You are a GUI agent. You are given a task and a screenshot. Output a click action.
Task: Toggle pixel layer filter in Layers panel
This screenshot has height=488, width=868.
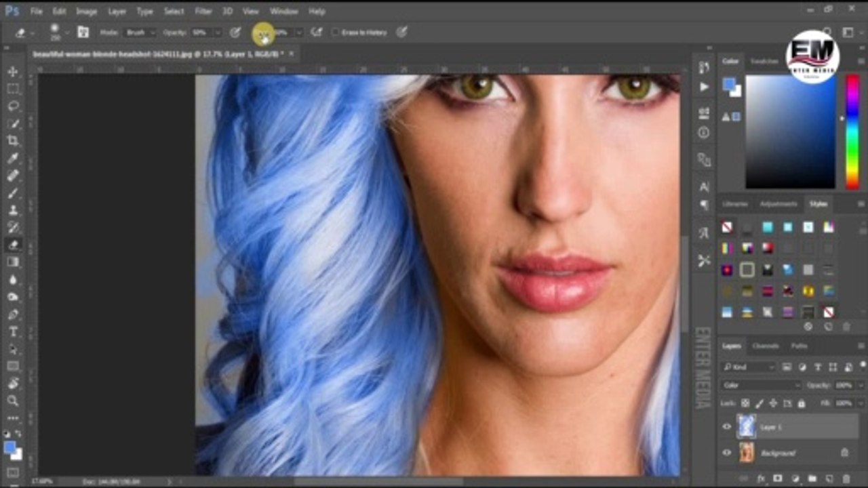pyautogui.click(x=787, y=367)
